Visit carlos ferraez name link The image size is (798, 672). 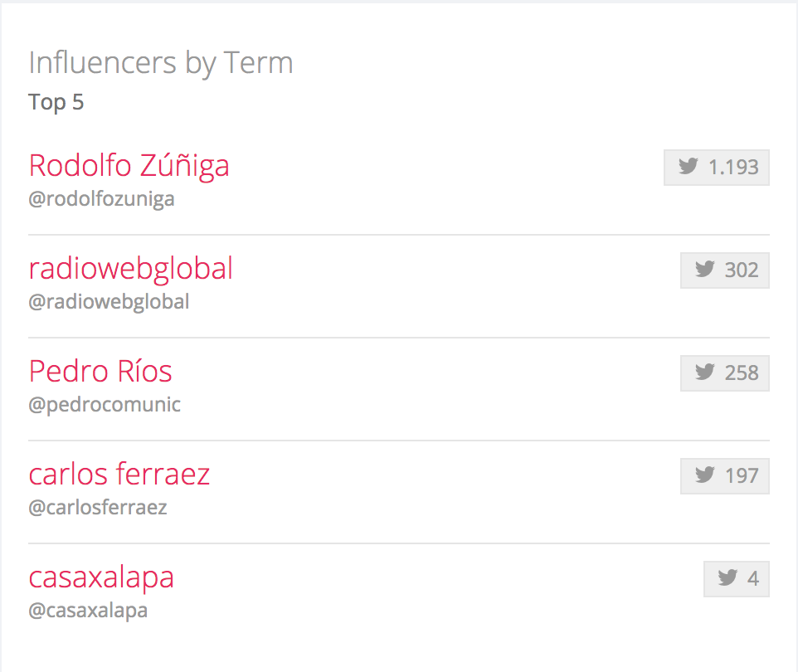(119, 474)
